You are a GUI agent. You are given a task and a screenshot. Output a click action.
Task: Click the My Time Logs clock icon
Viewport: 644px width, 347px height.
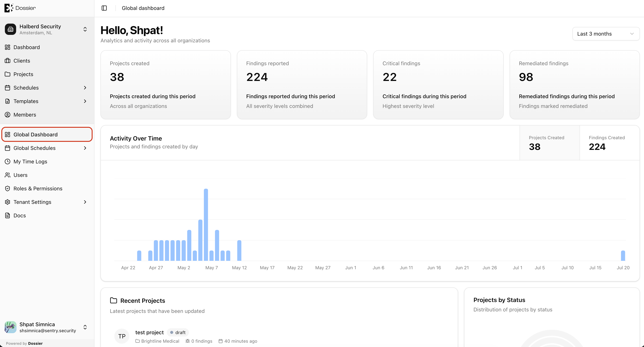[7, 162]
